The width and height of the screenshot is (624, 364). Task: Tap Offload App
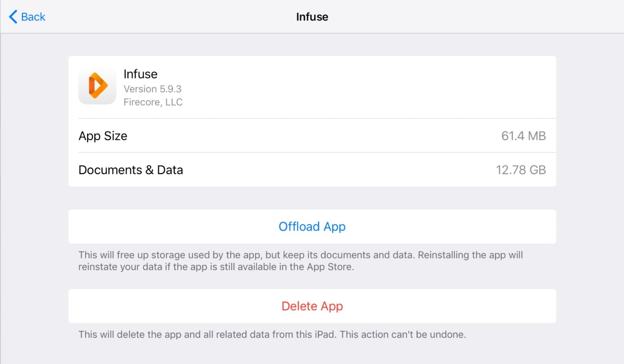(x=312, y=226)
